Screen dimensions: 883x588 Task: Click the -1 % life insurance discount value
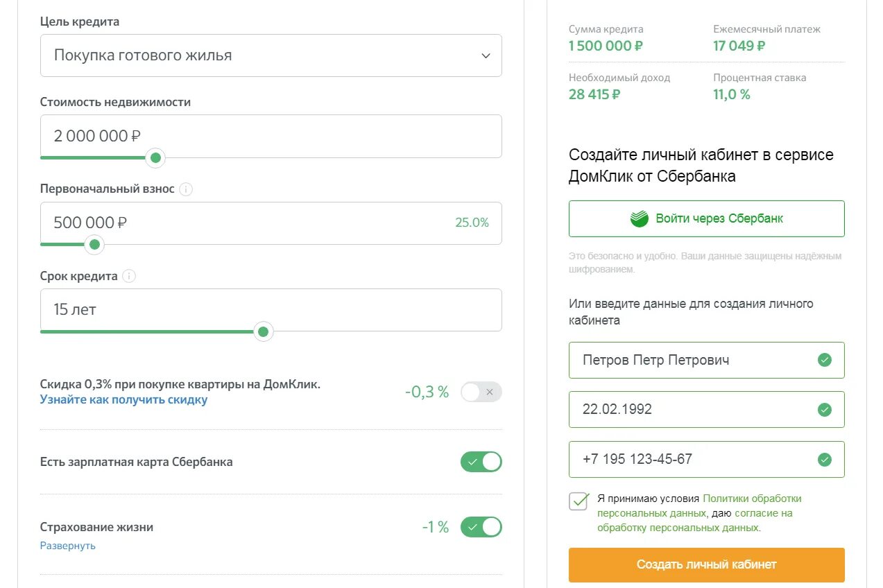point(436,527)
